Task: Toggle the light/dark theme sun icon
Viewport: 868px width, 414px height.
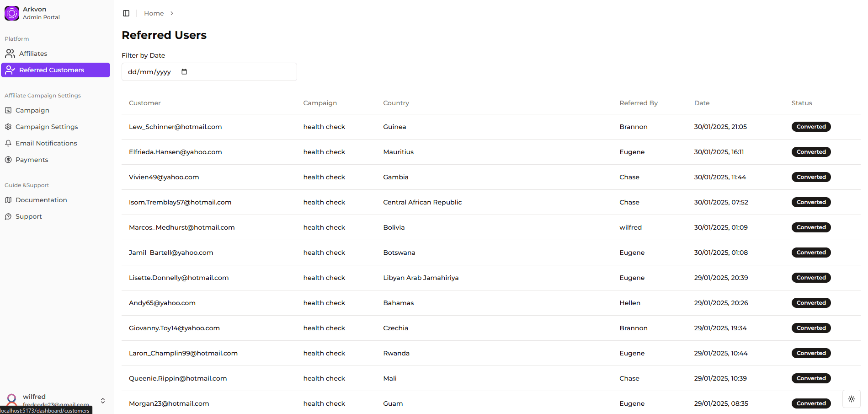Action: pos(852,399)
